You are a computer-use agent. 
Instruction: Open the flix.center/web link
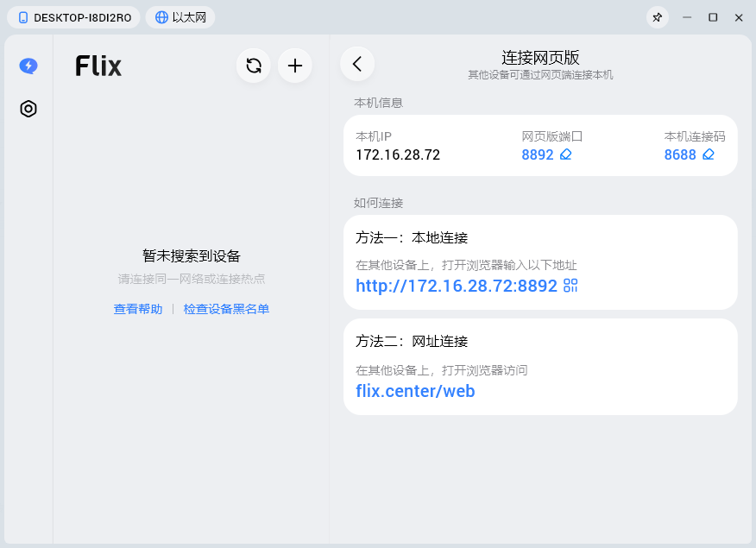(415, 391)
